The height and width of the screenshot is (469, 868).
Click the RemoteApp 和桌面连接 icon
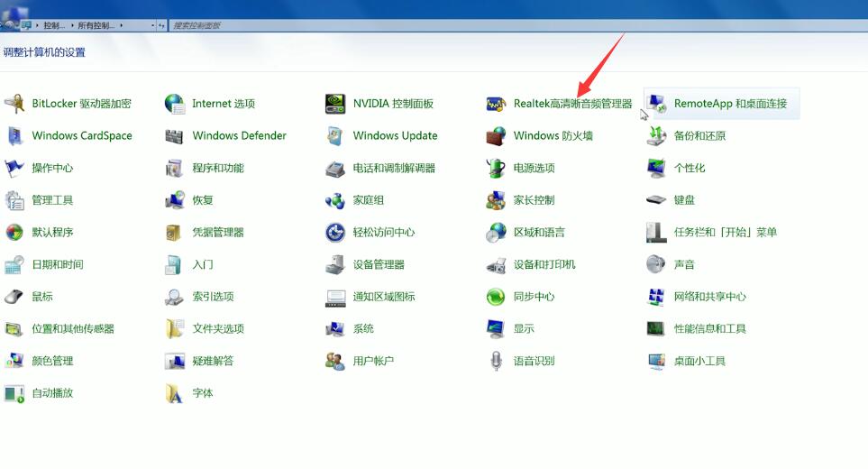coord(656,104)
